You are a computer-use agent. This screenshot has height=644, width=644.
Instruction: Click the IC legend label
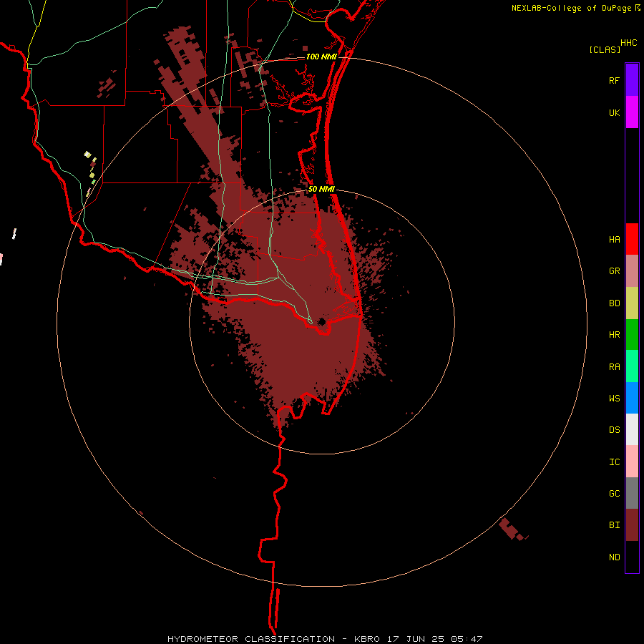pyautogui.click(x=615, y=462)
